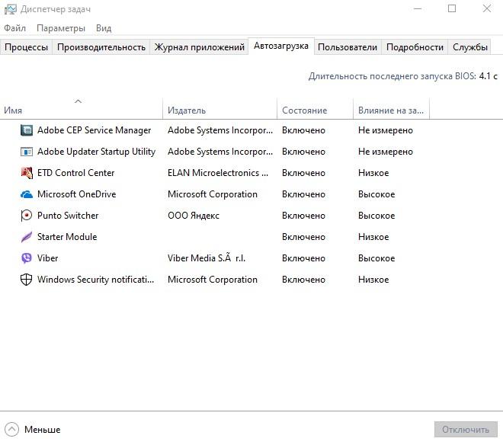Click Низкое impact in ETD Control Center row
The width and height of the screenshot is (503, 448).
(373, 173)
